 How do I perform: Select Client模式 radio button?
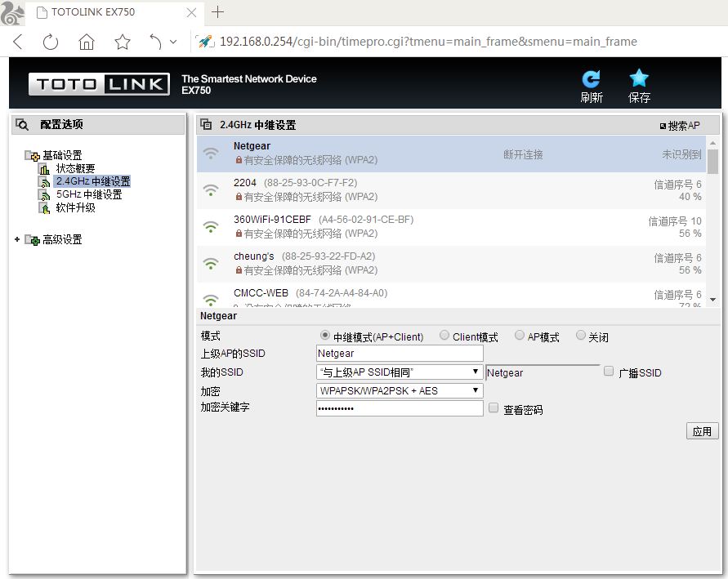(444, 335)
